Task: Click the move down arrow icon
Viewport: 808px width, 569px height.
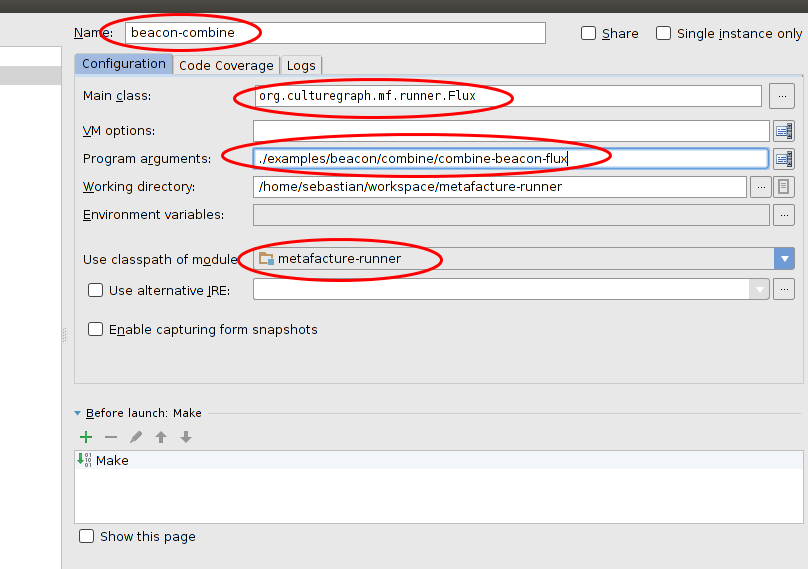Action: [x=186, y=437]
